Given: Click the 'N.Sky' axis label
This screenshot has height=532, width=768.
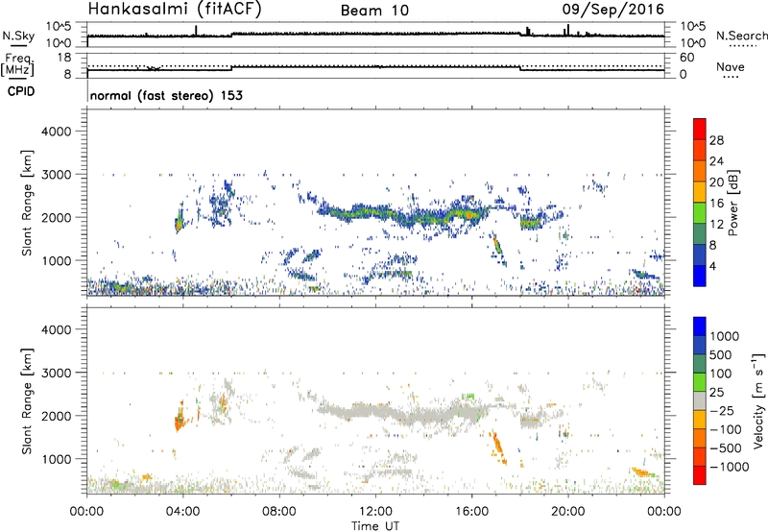Looking at the screenshot, I should click(x=18, y=36).
